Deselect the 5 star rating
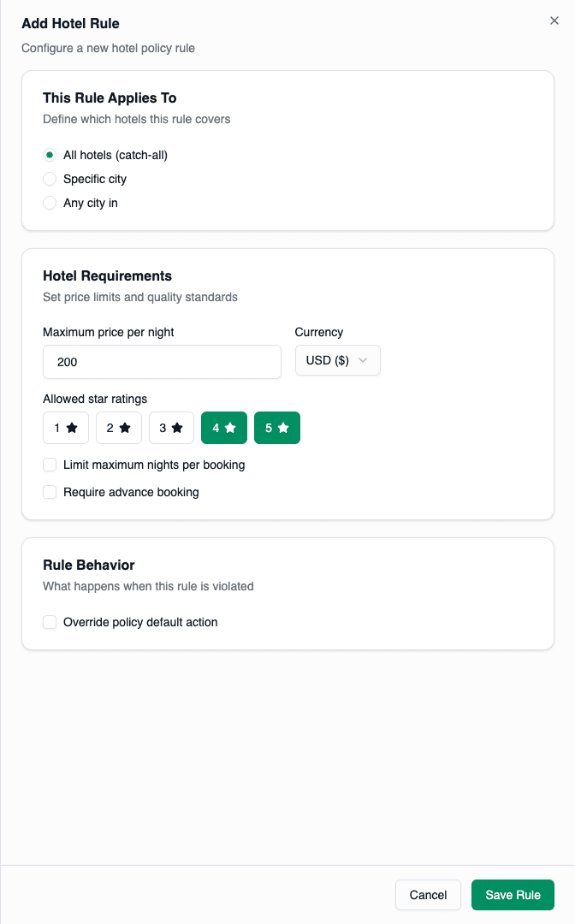This screenshot has height=924, width=575. [277, 428]
